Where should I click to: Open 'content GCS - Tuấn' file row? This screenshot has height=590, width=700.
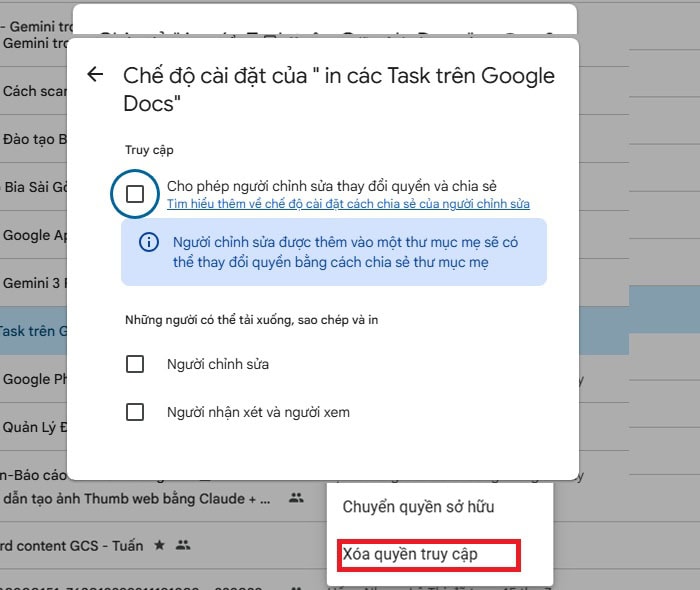(71, 546)
